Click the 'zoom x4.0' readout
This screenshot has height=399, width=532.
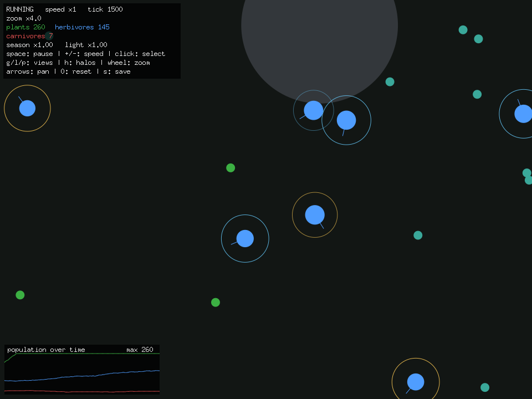tap(24, 18)
